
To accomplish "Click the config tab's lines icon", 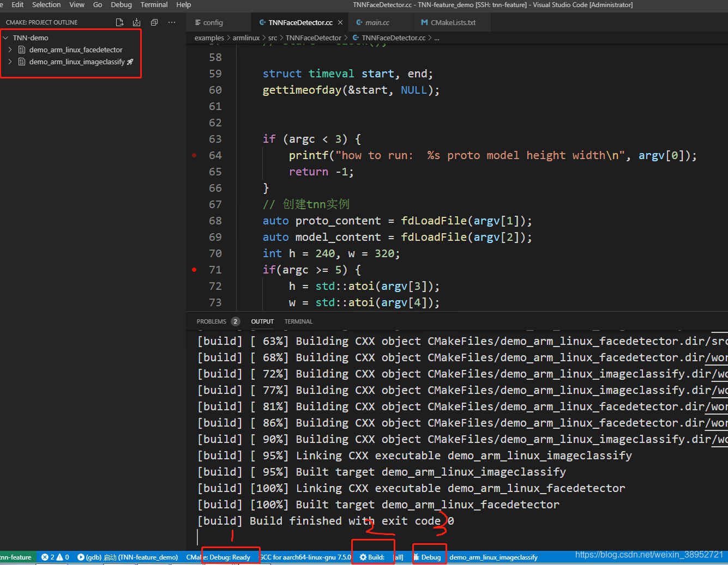I will (197, 22).
